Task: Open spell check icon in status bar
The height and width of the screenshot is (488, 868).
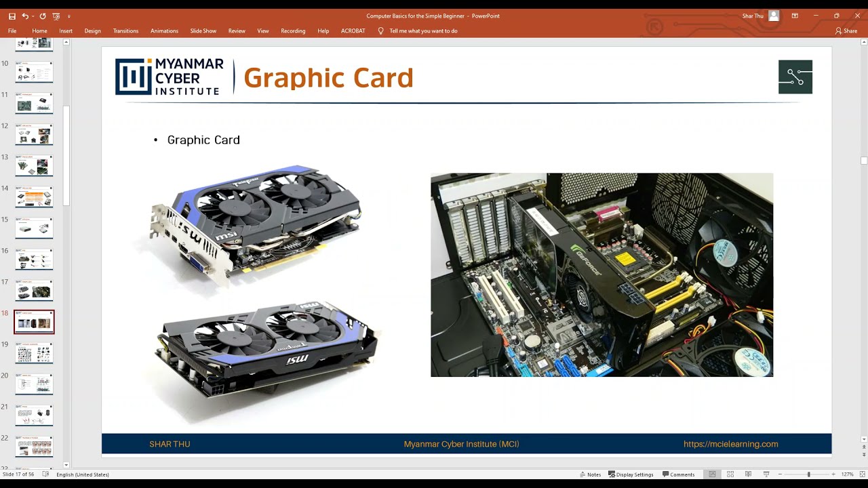Action: (45, 474)
